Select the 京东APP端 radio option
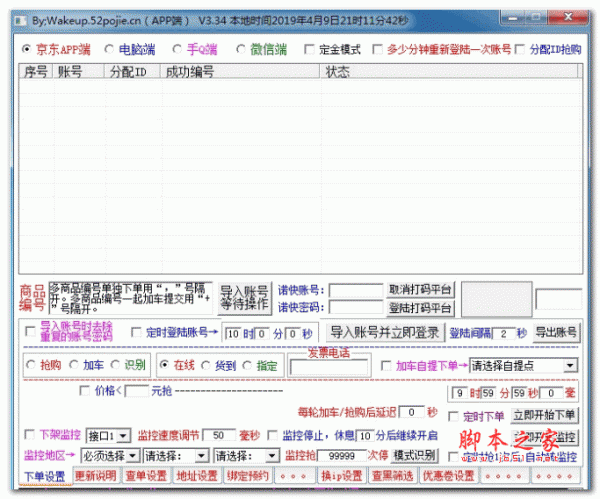The width and height of the screenshot is (600, 499). 26,49
